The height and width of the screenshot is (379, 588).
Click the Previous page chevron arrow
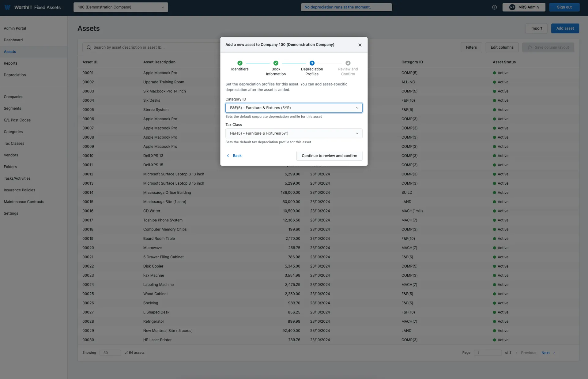[x=517, y=353]
